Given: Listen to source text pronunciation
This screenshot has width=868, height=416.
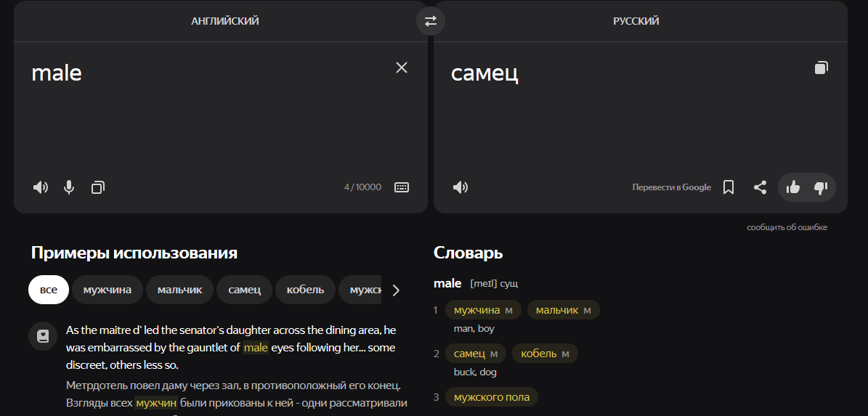Looking at the screenshot, I should tap(41, 187).
